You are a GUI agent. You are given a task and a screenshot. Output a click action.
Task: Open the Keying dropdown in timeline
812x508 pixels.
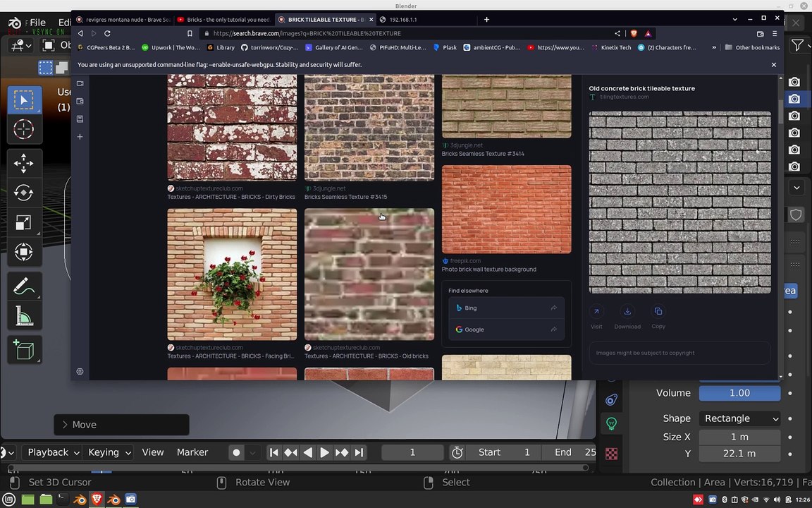[x=109, y=452]
